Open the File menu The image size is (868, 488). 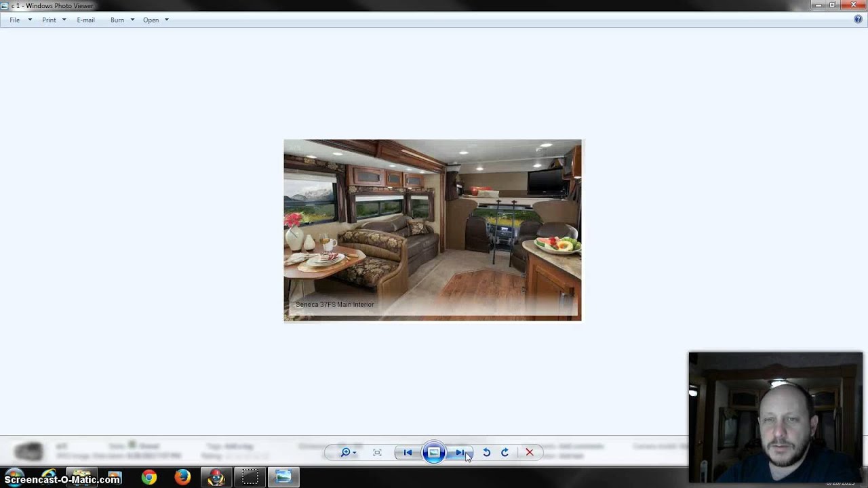click(15, 20)
